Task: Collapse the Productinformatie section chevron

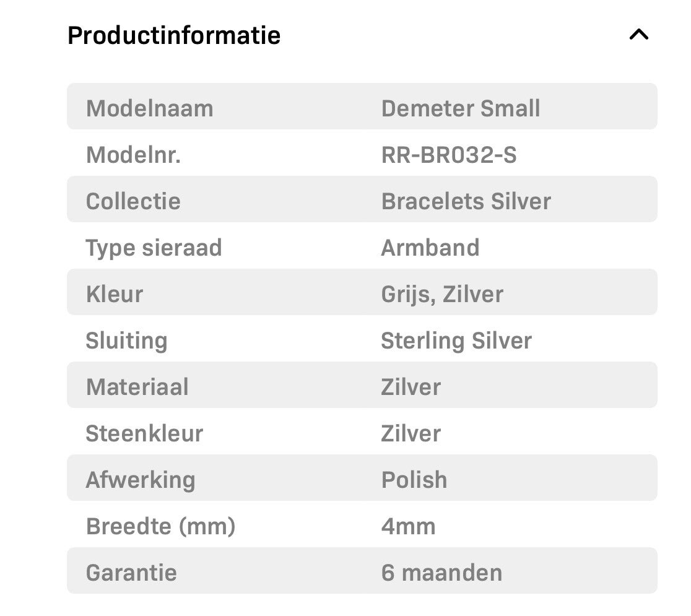Action: (638, 35)
